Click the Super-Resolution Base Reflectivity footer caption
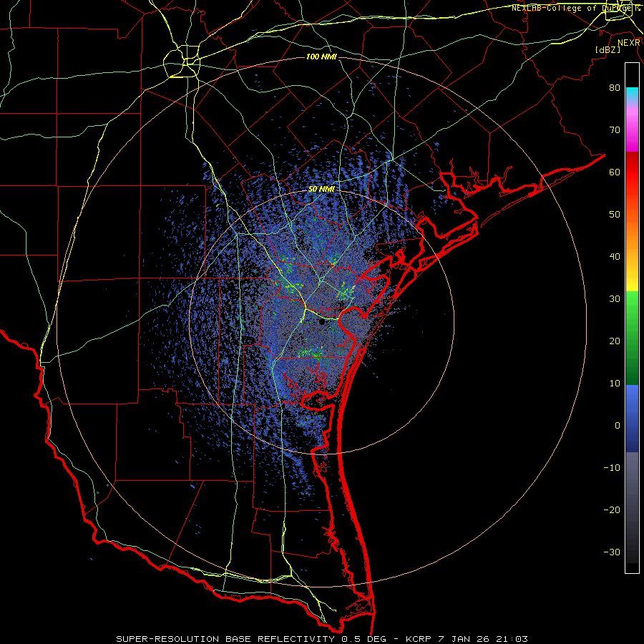Image resolution: width=644 pixels, height=644 pixels. (x=322, y=639)
